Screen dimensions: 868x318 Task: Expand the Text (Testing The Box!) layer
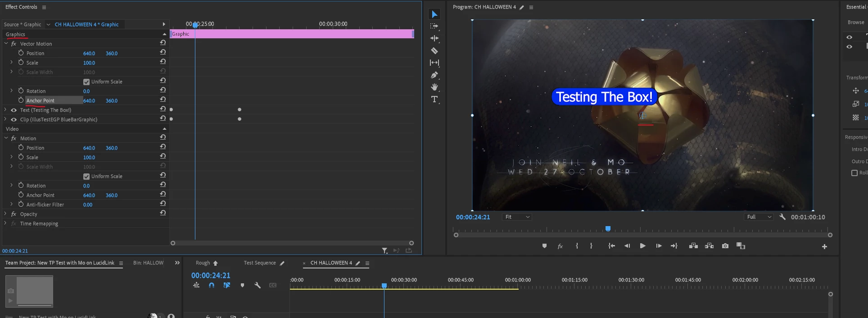[x=5, y=109]
